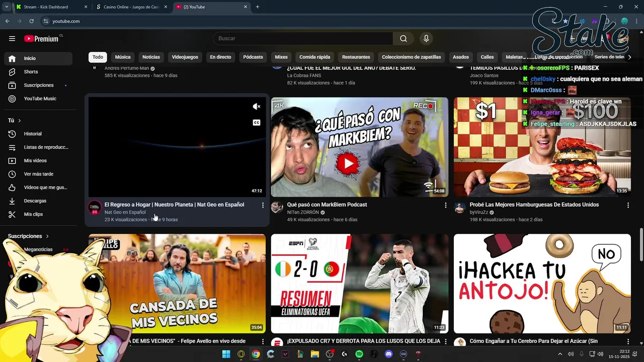Click the Nat Geo en Español channel avatar
The width and height of the screenshot is (644, 362).
point(95,208)
